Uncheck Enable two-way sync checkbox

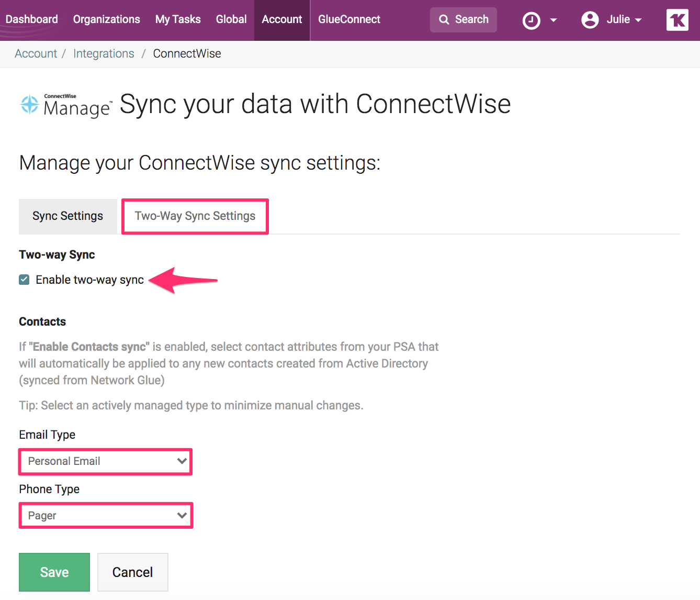(24, 280)
